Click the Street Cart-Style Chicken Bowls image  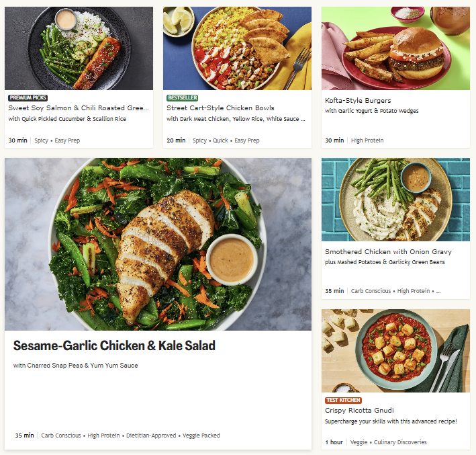[237, 48]
